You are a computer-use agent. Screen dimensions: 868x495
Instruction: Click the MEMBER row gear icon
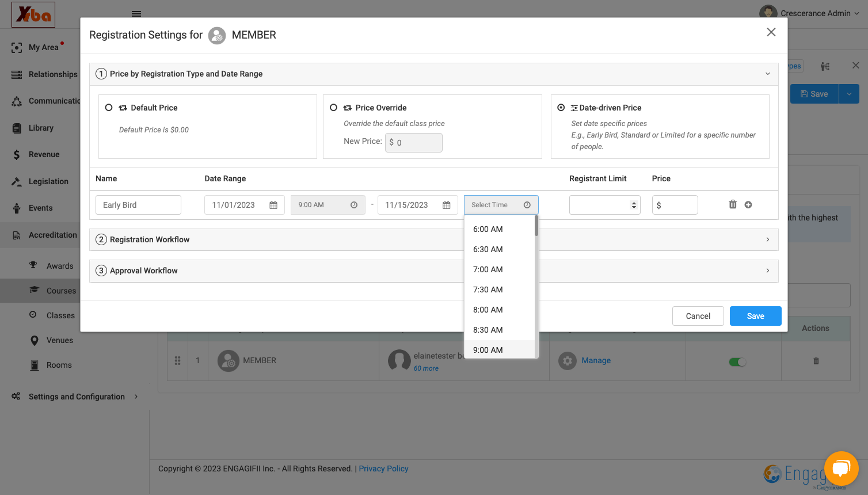568,361
